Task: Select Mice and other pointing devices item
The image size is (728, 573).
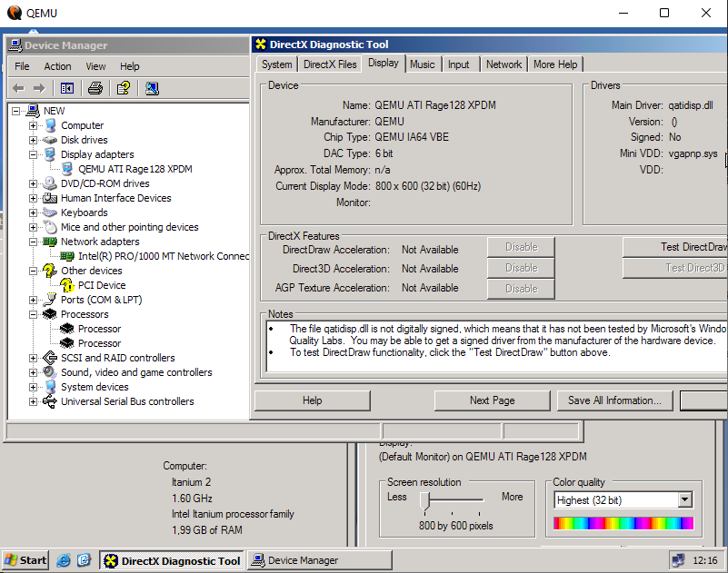Action: point(130,227)
